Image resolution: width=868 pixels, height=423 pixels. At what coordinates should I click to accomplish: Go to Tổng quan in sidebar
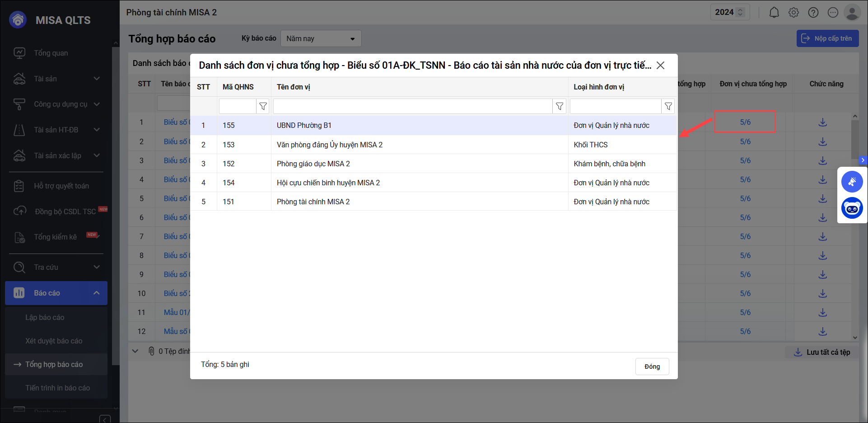51,53
